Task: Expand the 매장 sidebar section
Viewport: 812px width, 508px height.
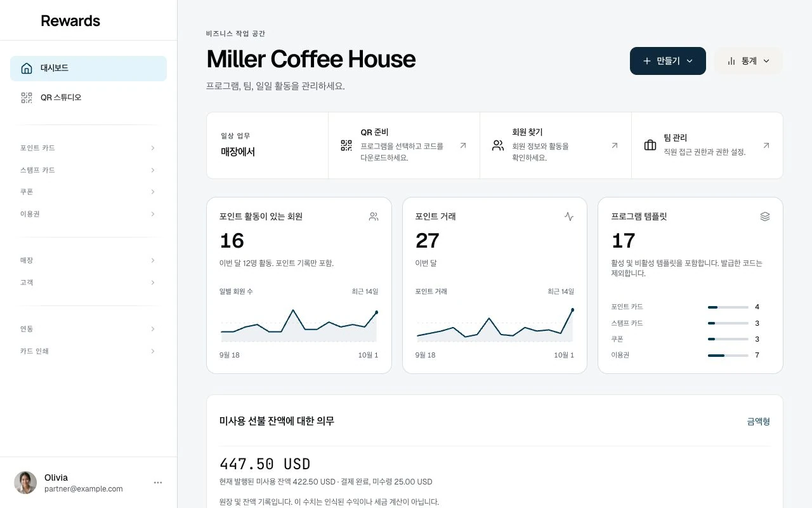Action: (x=88, y=260)
